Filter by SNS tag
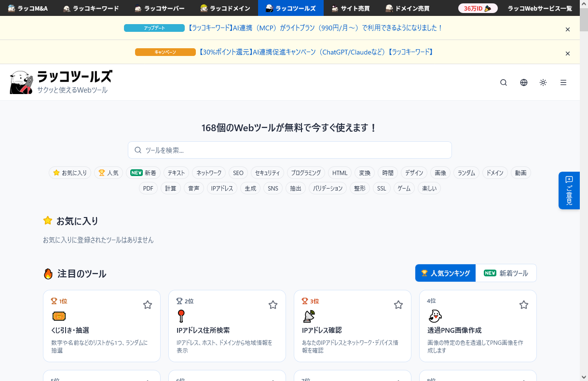The image size is (588, 381). 273,188
